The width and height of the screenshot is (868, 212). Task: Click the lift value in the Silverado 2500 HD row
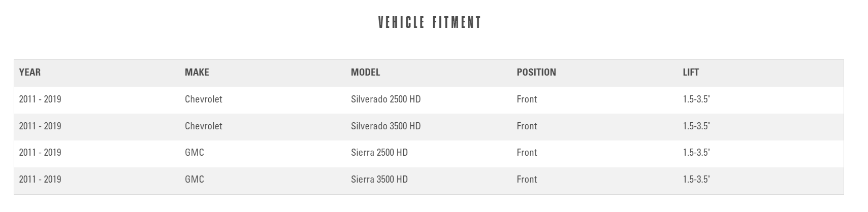pos(696,99)
